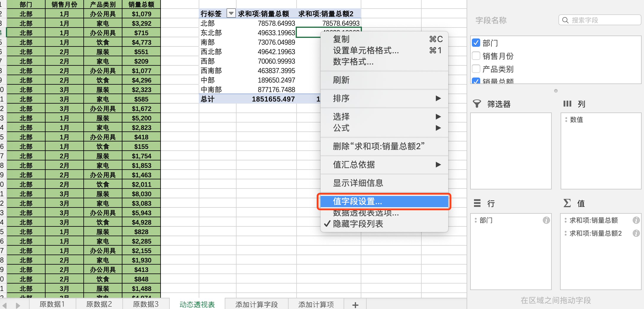Click the 值 sigma icon

tap(567, 203)
